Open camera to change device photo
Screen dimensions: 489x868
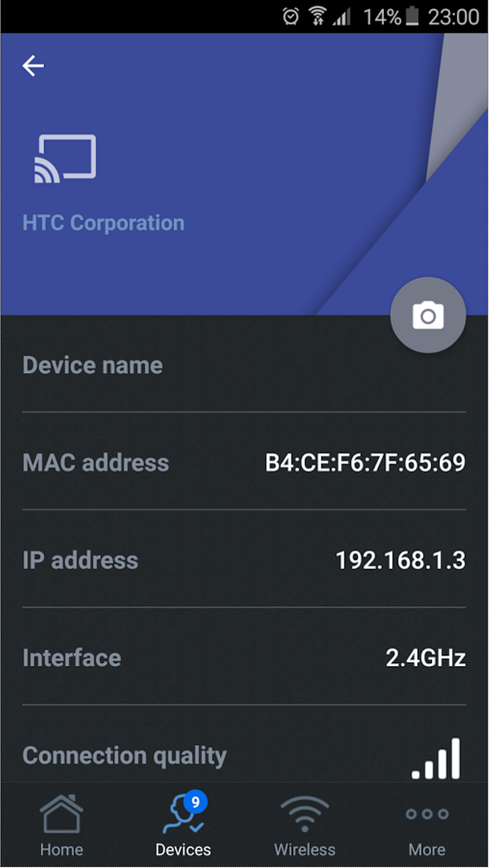[428, 316]
